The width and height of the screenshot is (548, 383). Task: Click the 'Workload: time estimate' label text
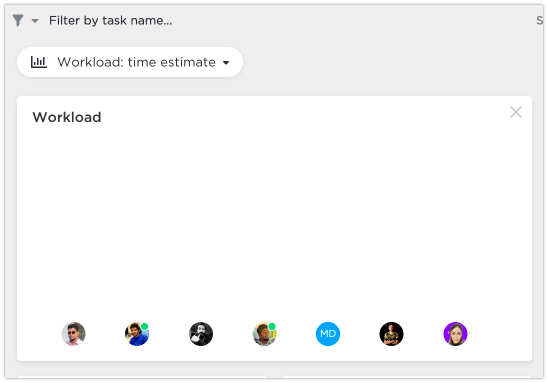click(x=137, y=62)
